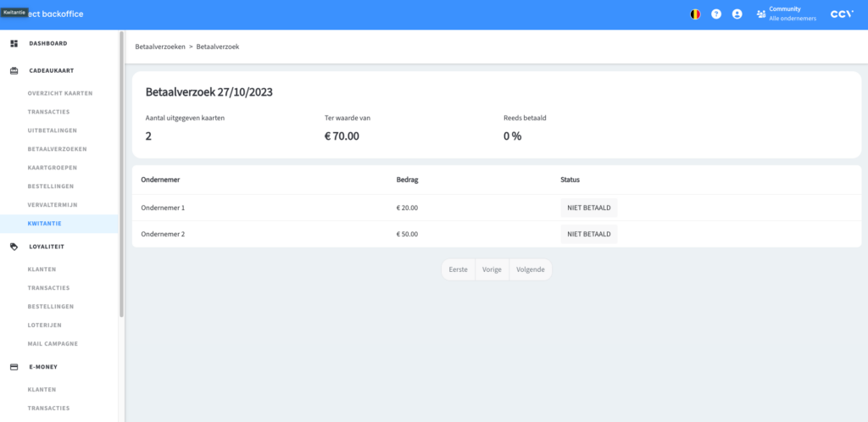The width and height of the screenshot is (868, 422).
Task: Open Klanten under Loyaliteit
Action: pyautogui.click(x=42, y=269)
